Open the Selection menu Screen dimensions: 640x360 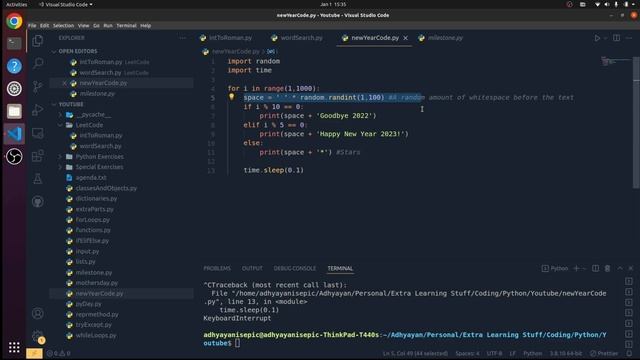[x=63, y=25]
